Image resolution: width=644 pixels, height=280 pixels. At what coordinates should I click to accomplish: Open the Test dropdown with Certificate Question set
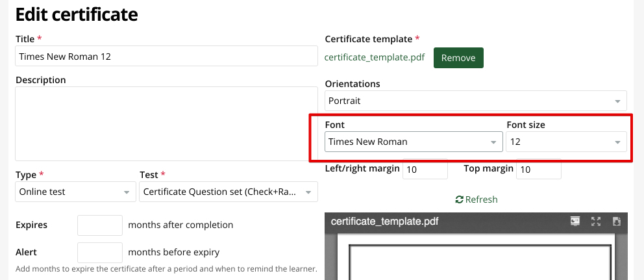coord(229,192)
